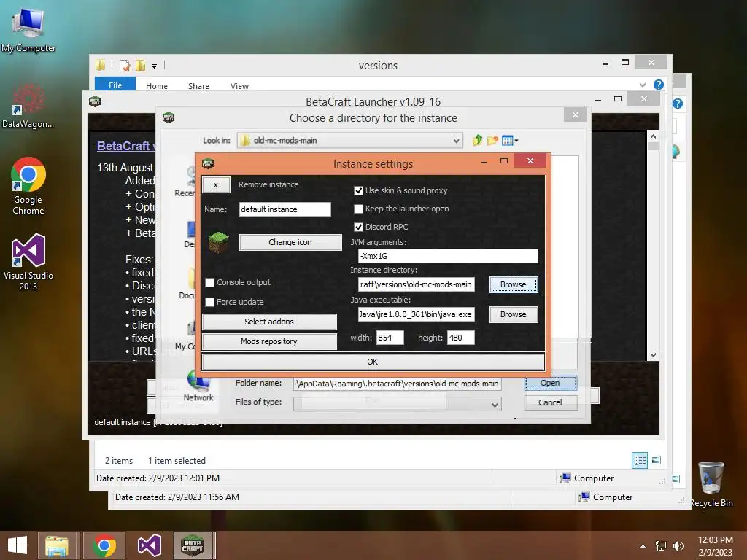Click the Network shortcut in chooser sidebar

coord(198,386)
